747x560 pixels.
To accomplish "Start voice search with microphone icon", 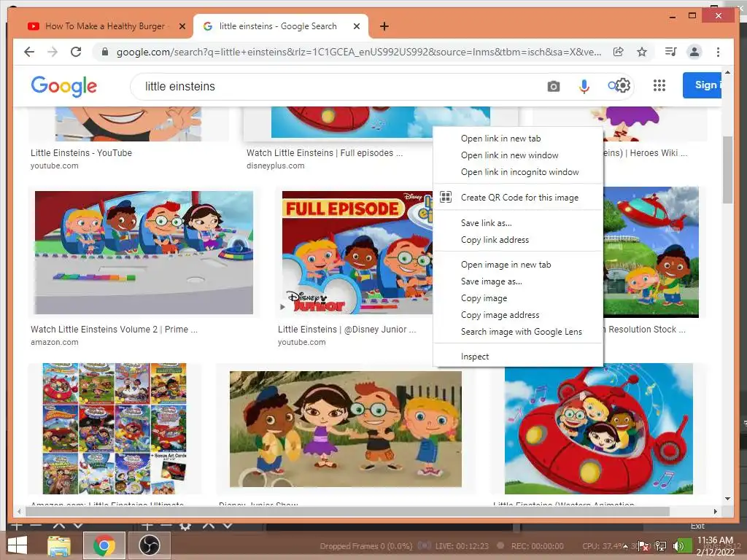I will (x=584, y=86).
